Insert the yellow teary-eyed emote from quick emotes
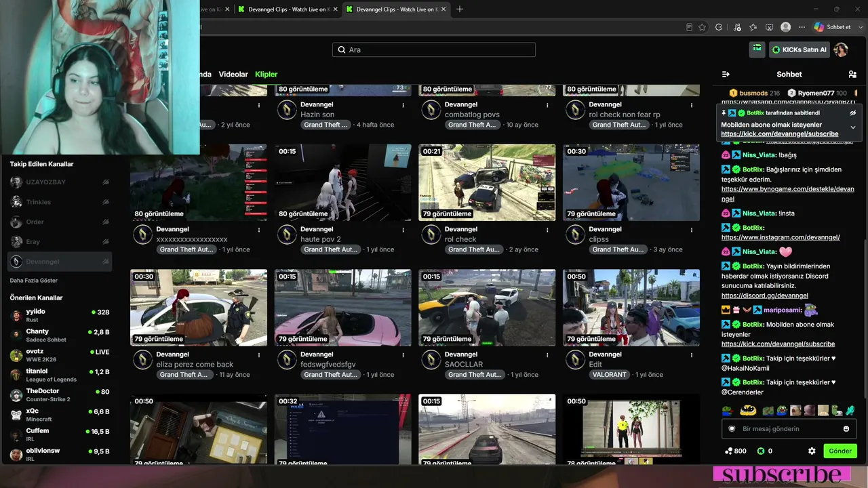The image size is (868, 488). pos(748,410)
